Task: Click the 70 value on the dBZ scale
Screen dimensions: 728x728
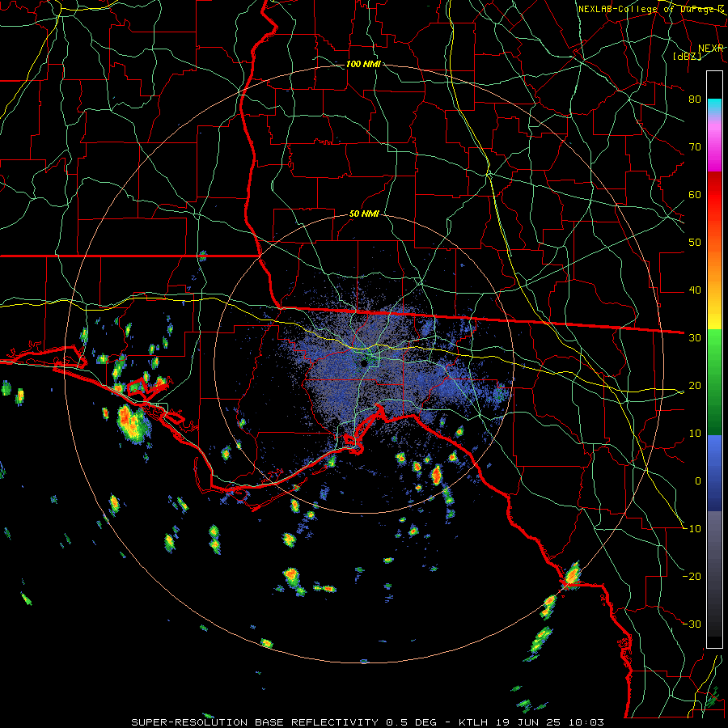Action: 695,146
